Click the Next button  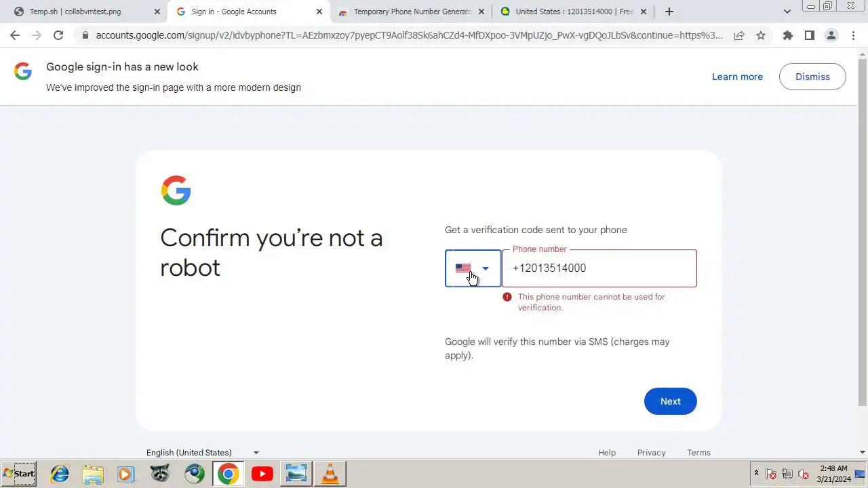tap(670, 401)
